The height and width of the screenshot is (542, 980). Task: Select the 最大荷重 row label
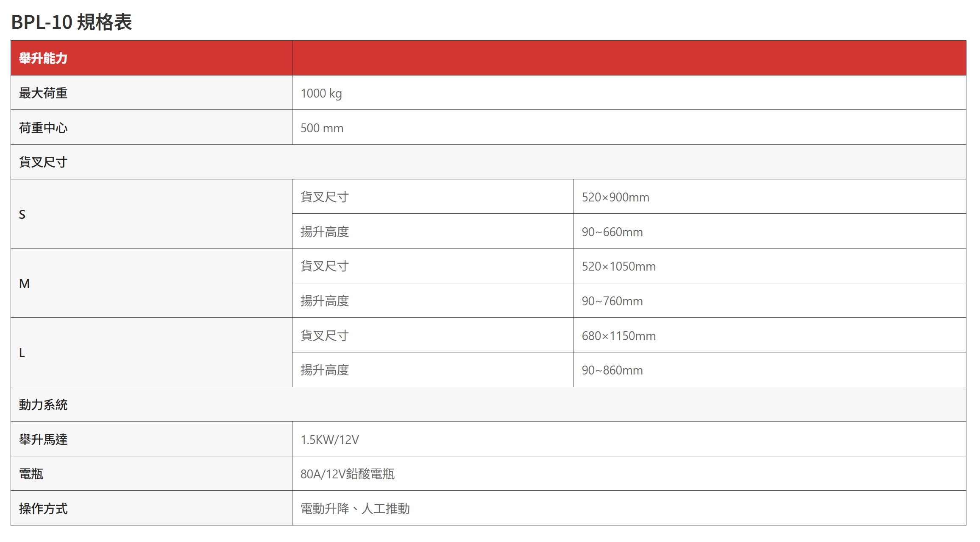43,93
